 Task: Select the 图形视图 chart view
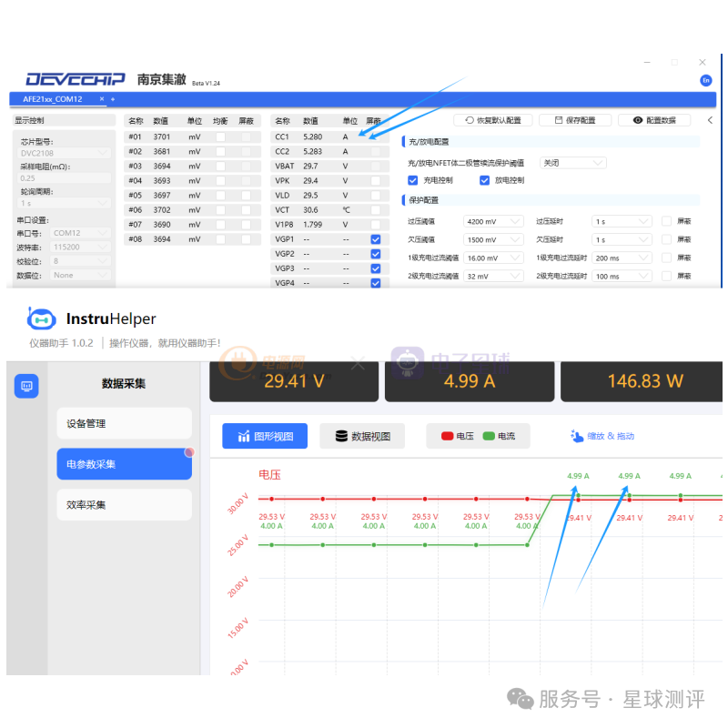(x=265, y=437)
